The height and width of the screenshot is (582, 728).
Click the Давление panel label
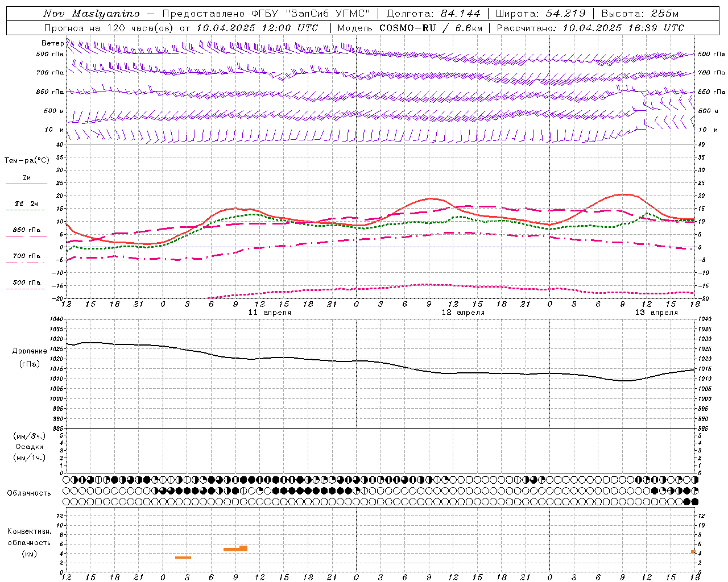[30, 351]
